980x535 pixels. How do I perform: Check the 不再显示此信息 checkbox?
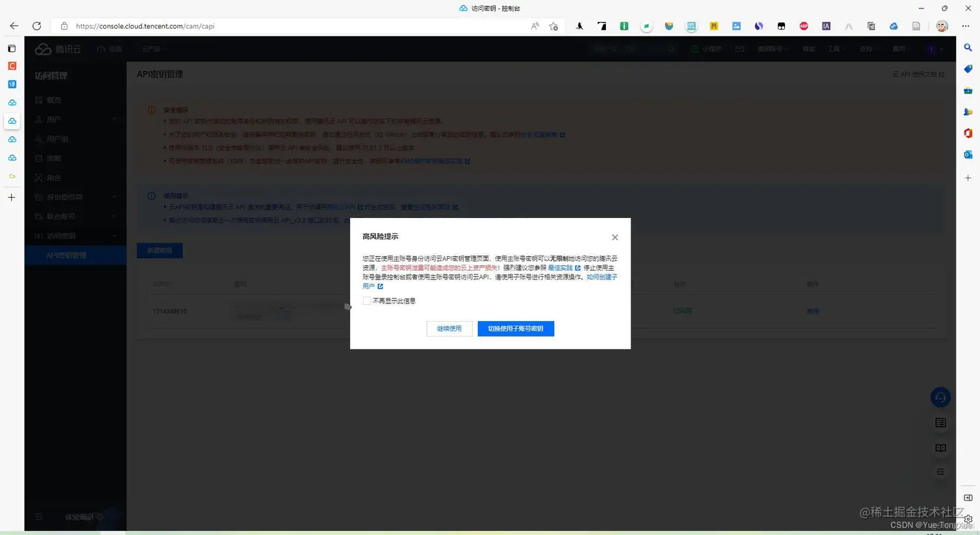pyautogui.click(x=367, y=300)
